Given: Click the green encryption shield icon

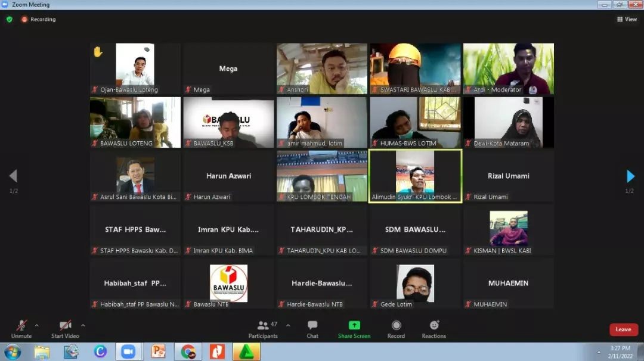Looking at the screenshot, I should [x=9, y=19].
